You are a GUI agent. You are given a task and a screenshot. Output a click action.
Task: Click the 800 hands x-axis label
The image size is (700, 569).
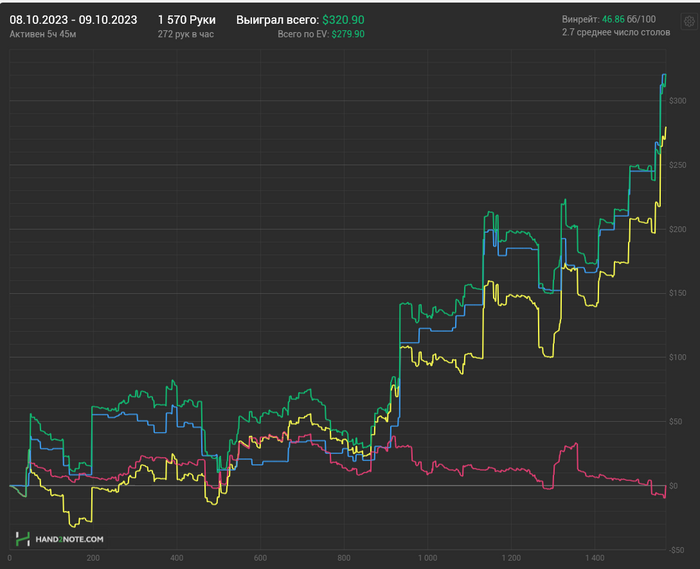[344, 558]
